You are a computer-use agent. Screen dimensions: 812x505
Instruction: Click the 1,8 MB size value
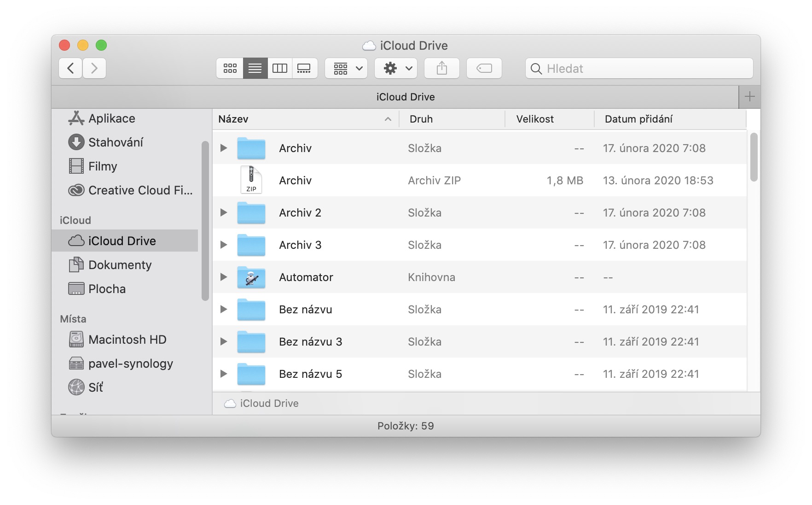click(x=565, y=180)
